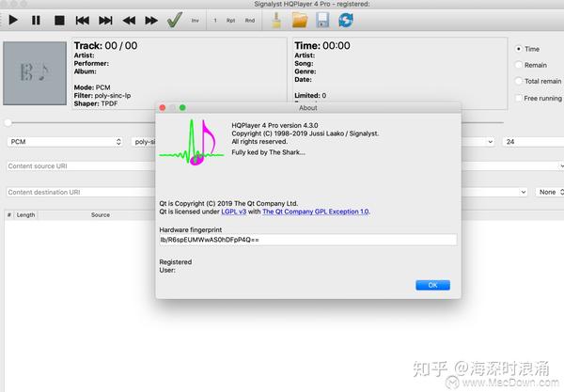Click OK in the About dialog
The image size is (564, 392).
[x=432, y=285]
